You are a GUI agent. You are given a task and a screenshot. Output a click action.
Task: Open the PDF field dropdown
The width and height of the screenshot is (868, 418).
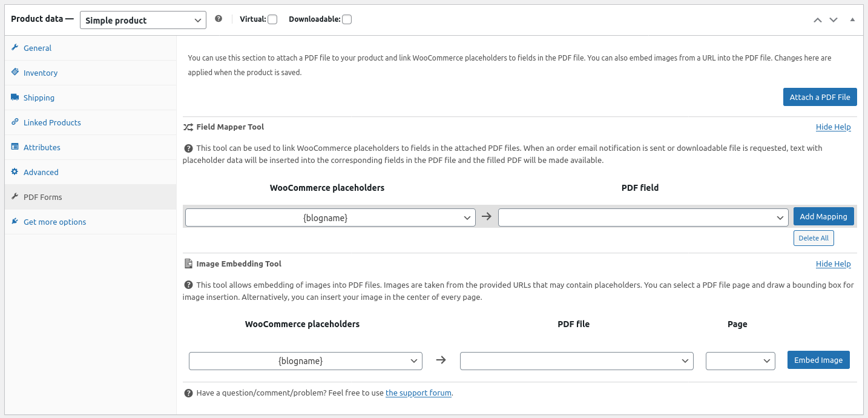click(643, 217)
